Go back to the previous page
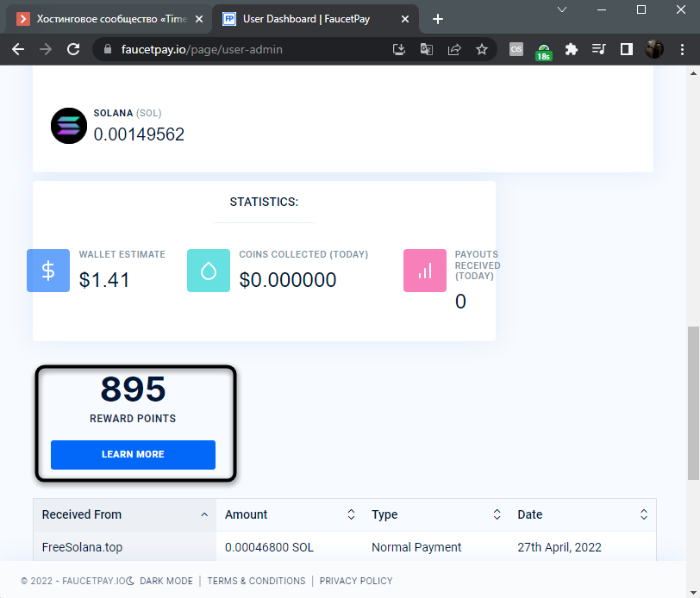This screenshot has width=700, height=598. pos(18,49)
